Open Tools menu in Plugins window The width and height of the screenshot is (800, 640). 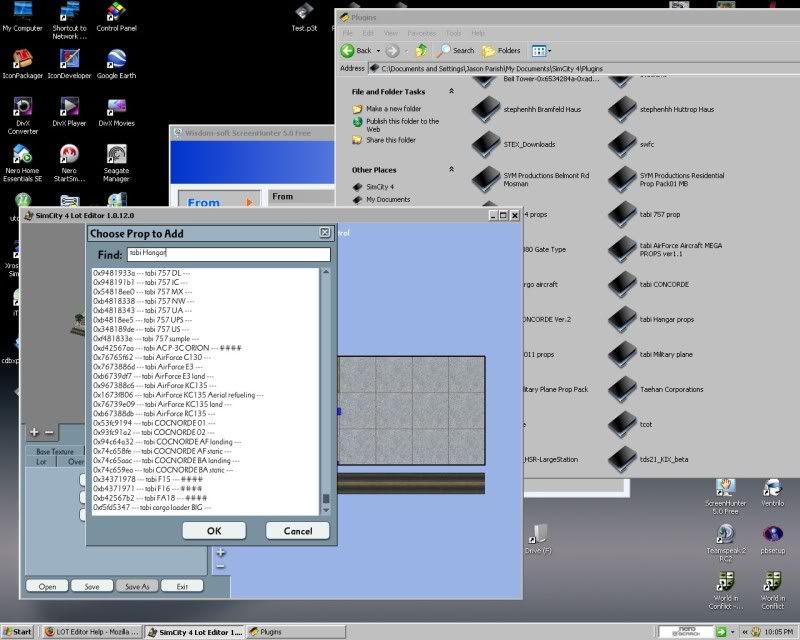tap(453, 33)
